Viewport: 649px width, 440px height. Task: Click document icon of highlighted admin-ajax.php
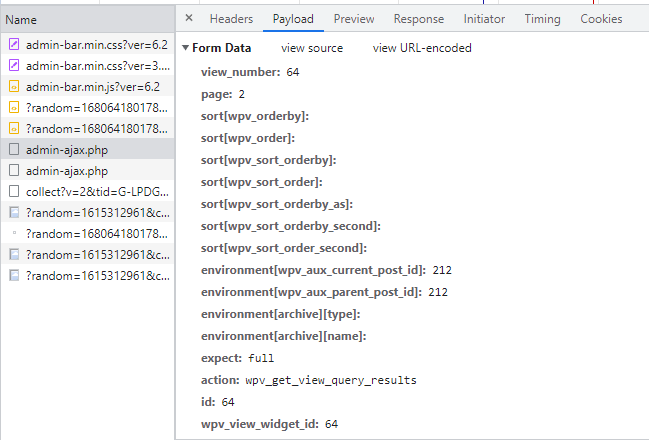(14, 149)
